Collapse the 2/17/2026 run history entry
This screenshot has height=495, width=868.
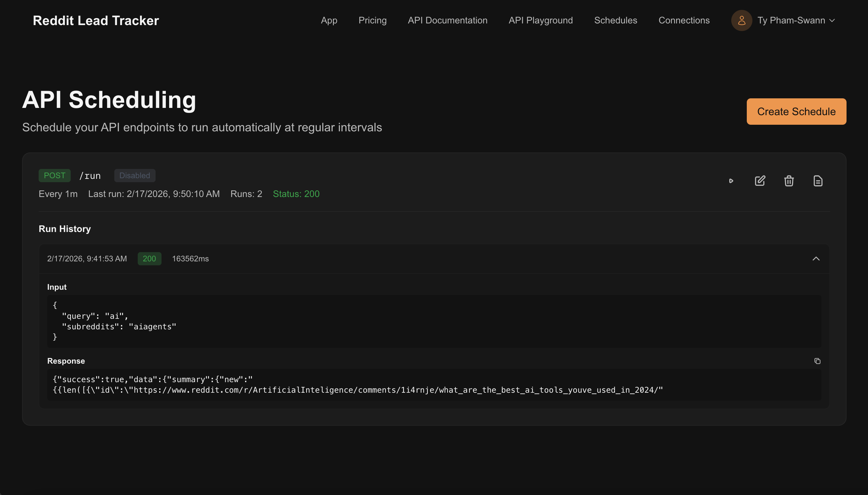(x=816, y=259)
